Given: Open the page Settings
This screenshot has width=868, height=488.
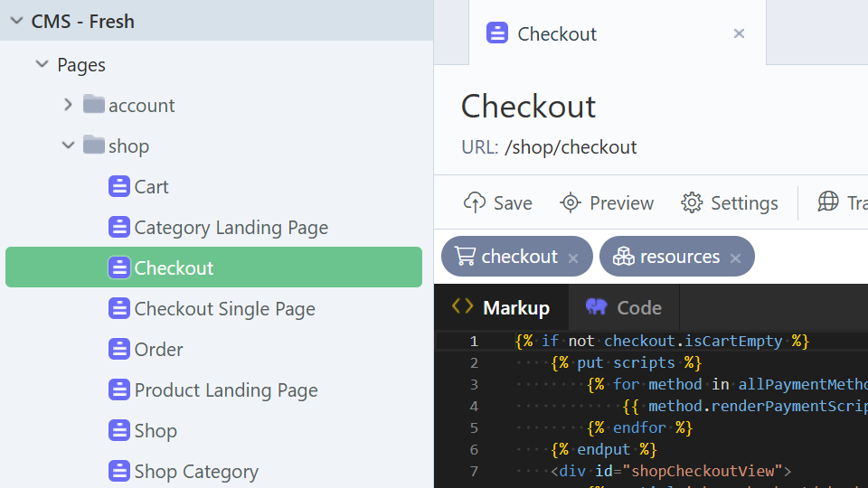Looking at the screenshot, I should pos(730,203).
